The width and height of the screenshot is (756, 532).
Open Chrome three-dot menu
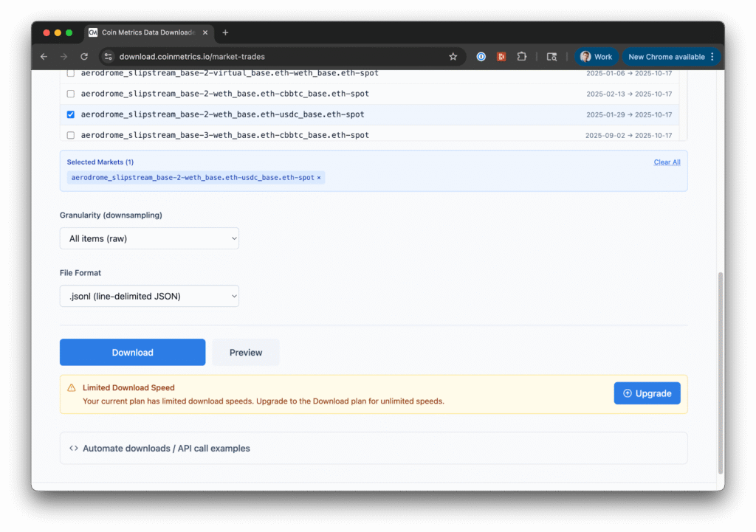click(712, 57)
